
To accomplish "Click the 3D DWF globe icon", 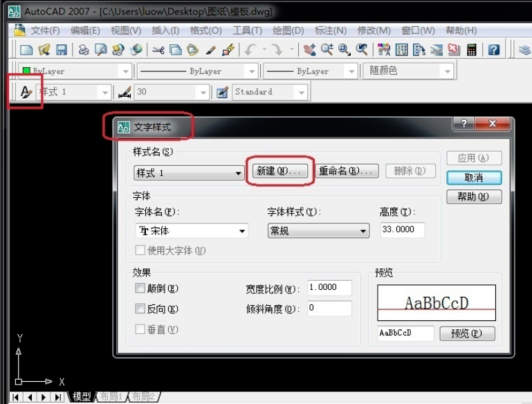I will pyautogui.click(x=136, y=50).
